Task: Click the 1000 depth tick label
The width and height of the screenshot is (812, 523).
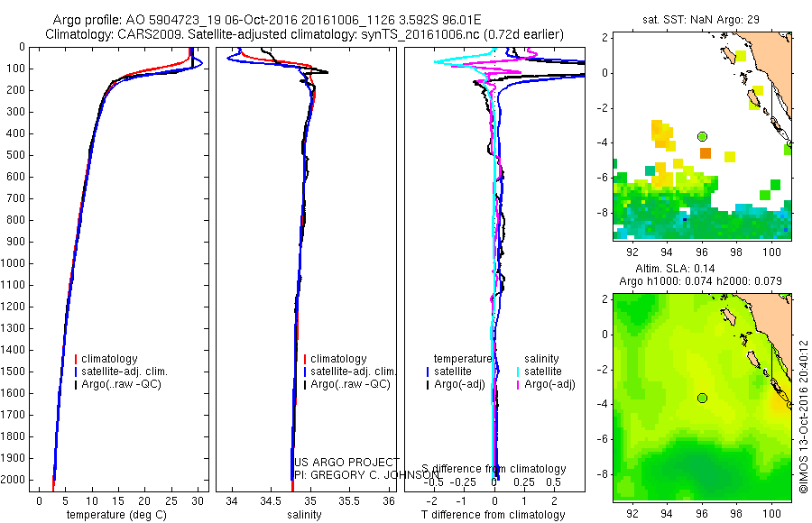Action: [13, 263]
